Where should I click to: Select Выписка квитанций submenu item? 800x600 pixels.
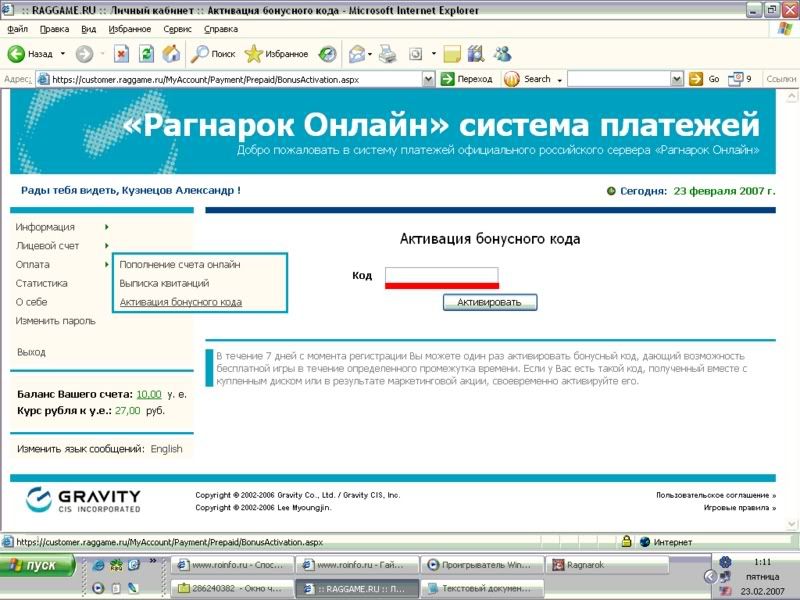pyautogui.click(x=164, y=283)
